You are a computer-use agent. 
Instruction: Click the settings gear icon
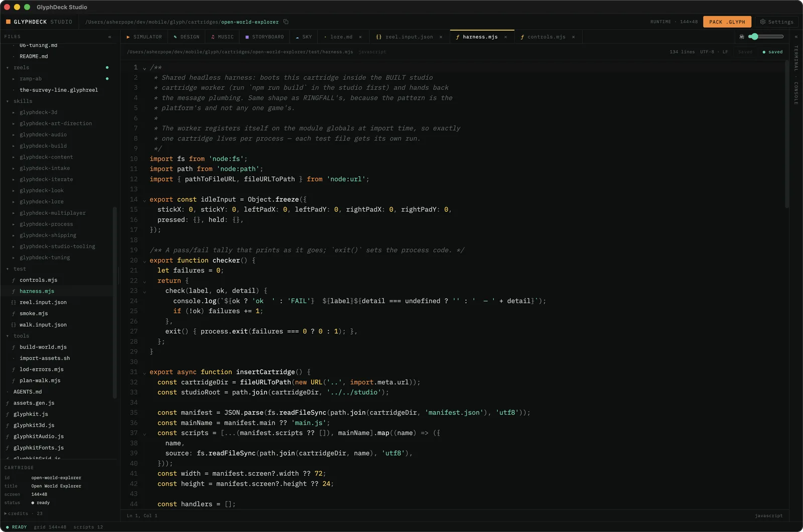[x=763, y=22]
